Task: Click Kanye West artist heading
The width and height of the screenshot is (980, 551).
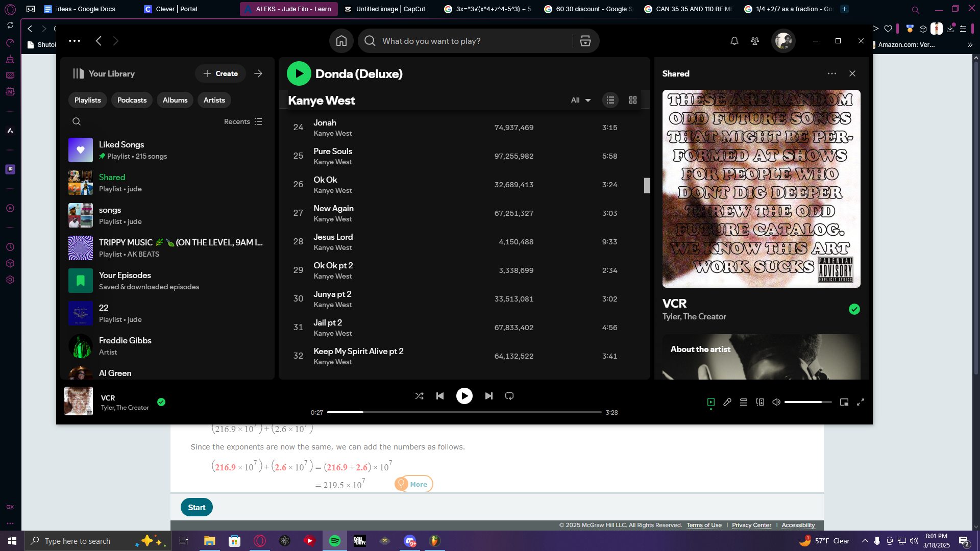Action: pyautogui.click(x=322, y=101)
